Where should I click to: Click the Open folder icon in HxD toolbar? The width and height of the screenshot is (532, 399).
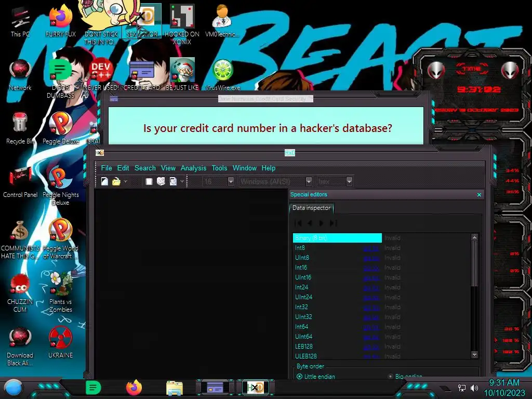[x=116, y=181]
